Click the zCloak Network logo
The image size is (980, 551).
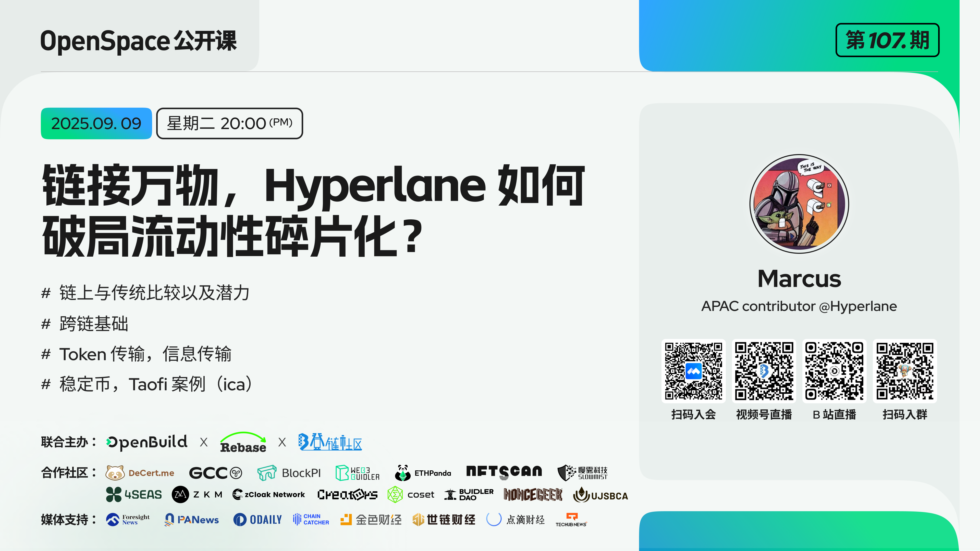(x=268, y=494)
